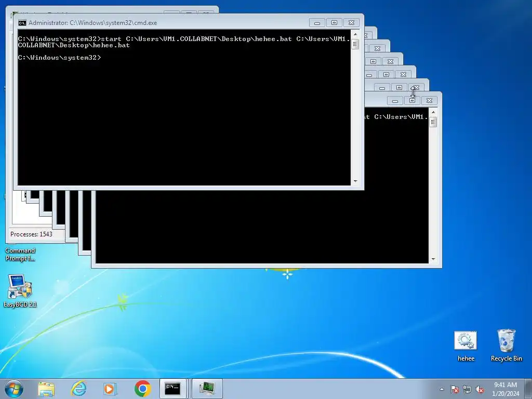The width and height of the screenshot is (532, 399).
Task: Click front cmd window scroll-down arrow
Action: pos(355,181)
